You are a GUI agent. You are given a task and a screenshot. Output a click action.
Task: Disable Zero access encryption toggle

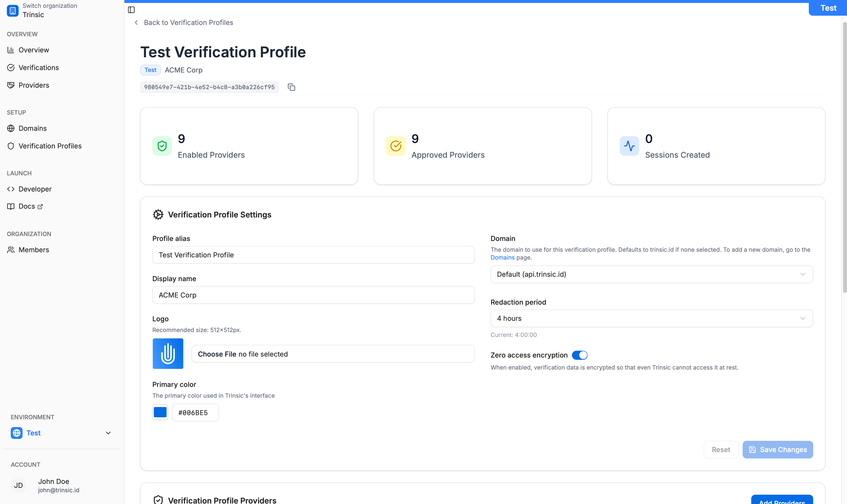[x=579, y=355]
